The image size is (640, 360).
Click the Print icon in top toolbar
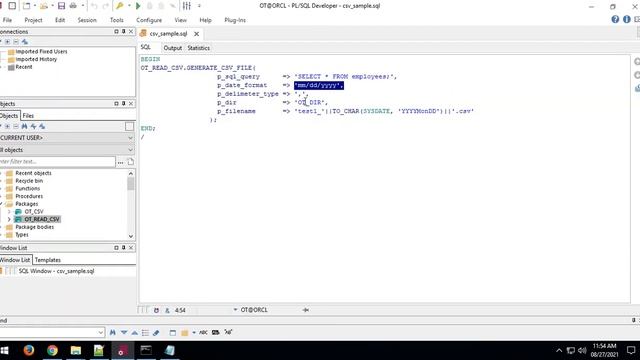click(x=73, y=6)
